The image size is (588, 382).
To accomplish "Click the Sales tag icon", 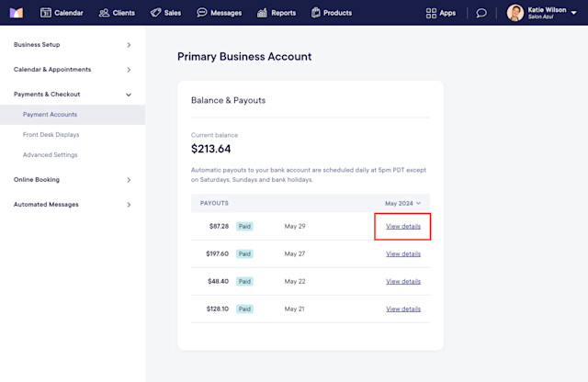I will pos(155,13).
